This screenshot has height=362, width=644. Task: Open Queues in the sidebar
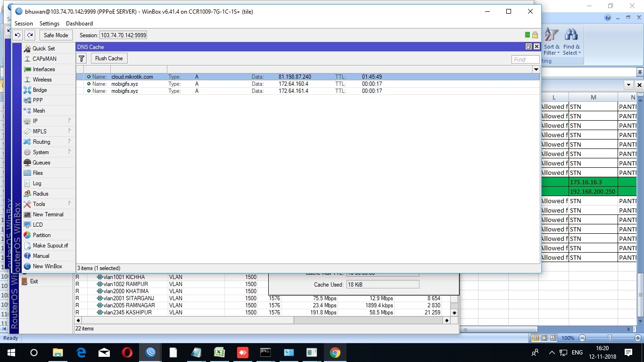point(41,163)
